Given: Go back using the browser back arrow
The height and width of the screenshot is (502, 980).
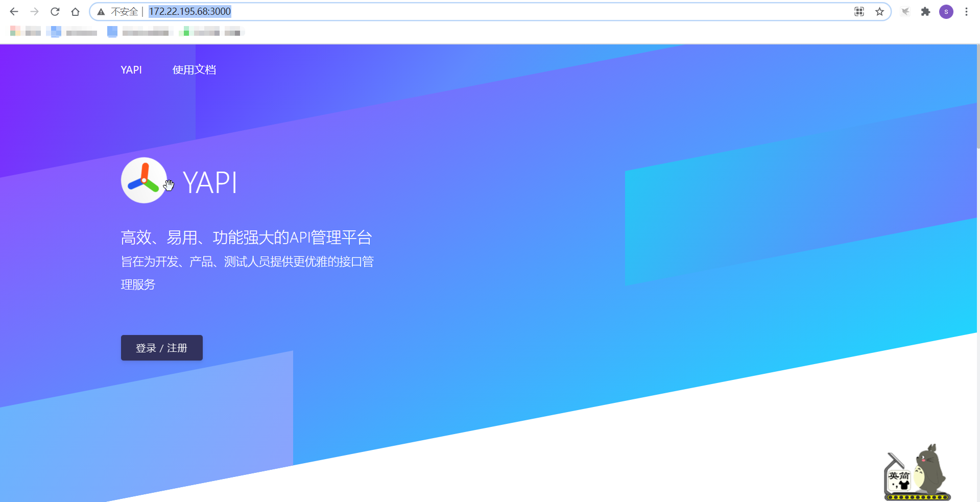Looking at the screenshot, I should pos(14,12).
